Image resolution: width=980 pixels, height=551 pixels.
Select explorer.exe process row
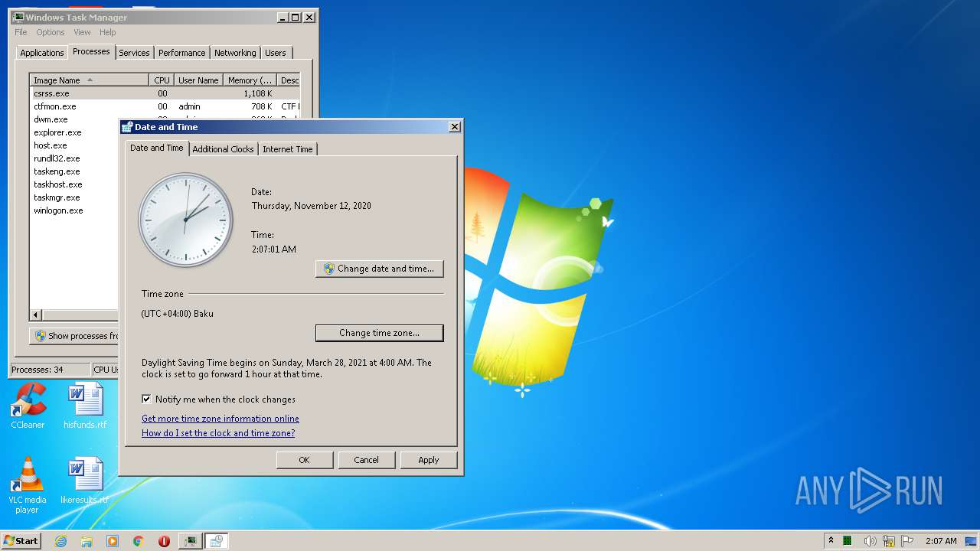click(x=75, y=132)
